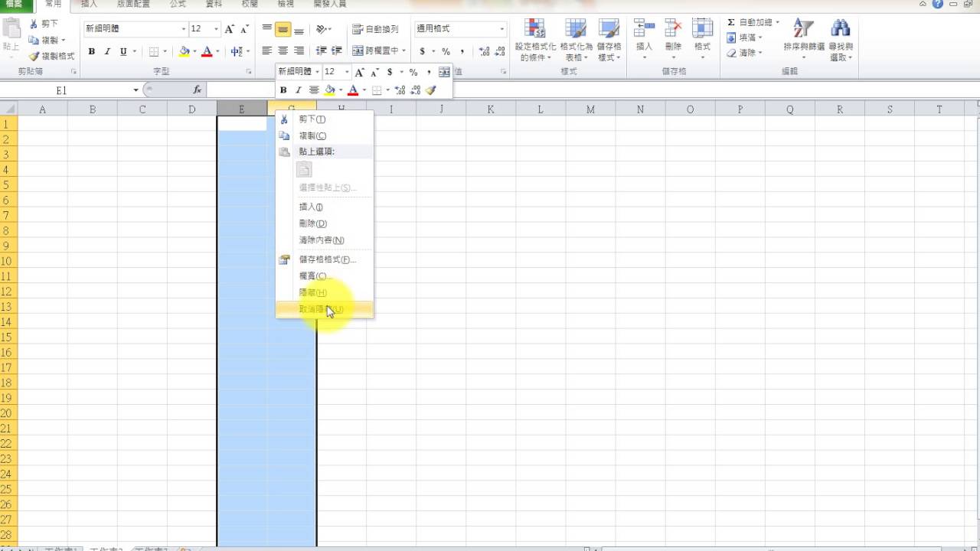Screen dimensions: 980x551
Task: Apply red font color in mini toolbar
Action: 353,90
